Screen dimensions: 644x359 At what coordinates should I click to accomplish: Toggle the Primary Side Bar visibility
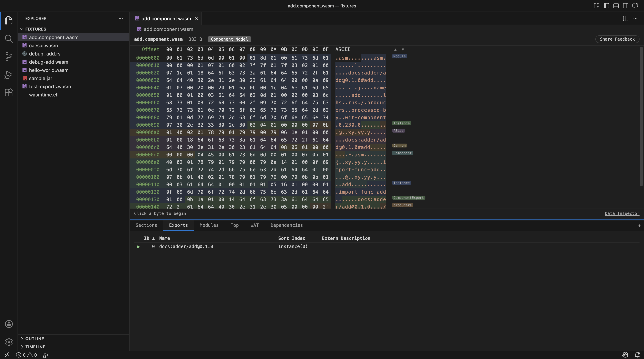pyautogui.click(x=606, y=6)
